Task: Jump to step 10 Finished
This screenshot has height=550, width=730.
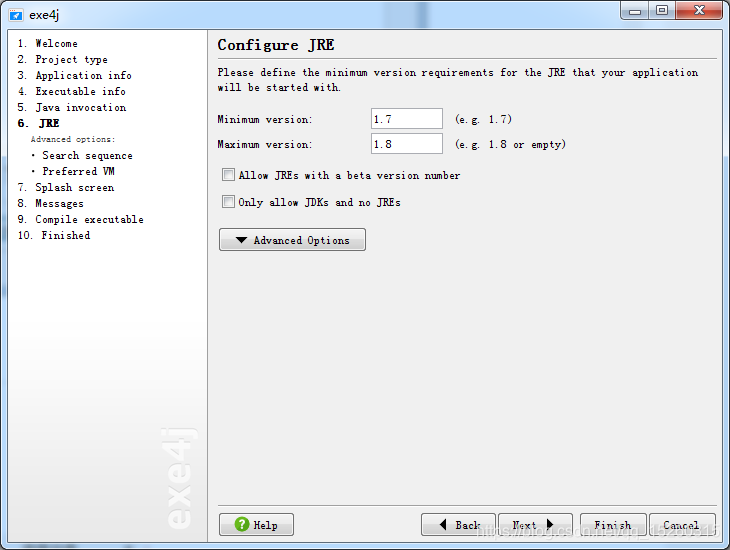Action: point(54,235)
